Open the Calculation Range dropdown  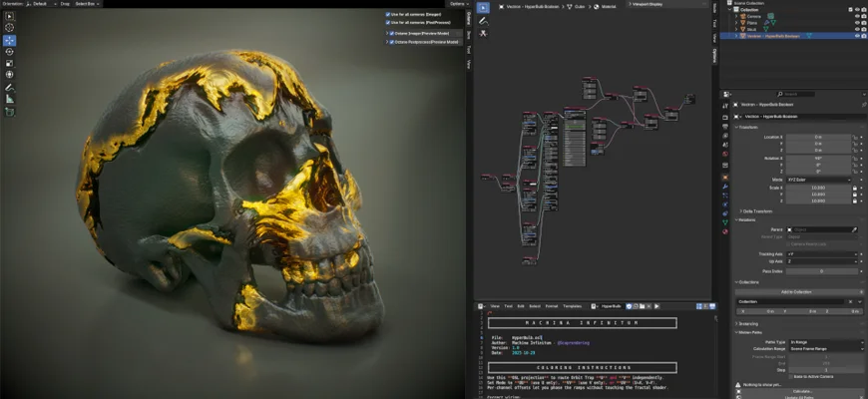click(826, 349)
